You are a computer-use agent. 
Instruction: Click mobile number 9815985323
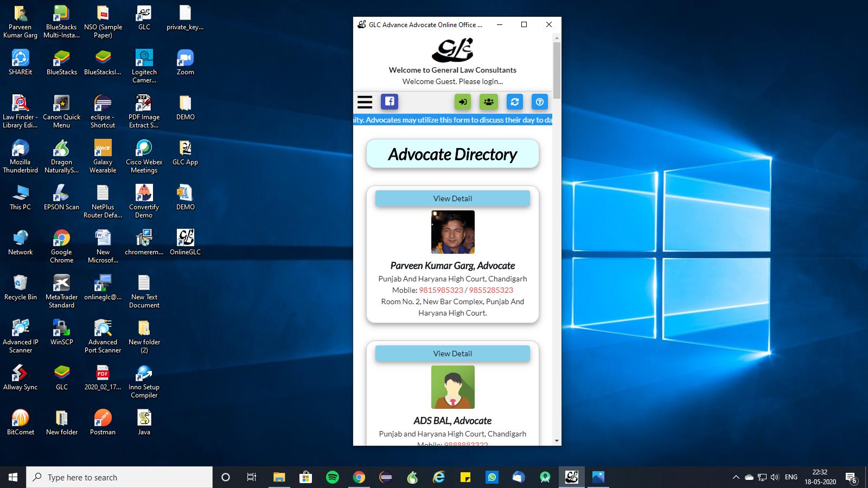point(441,290)
